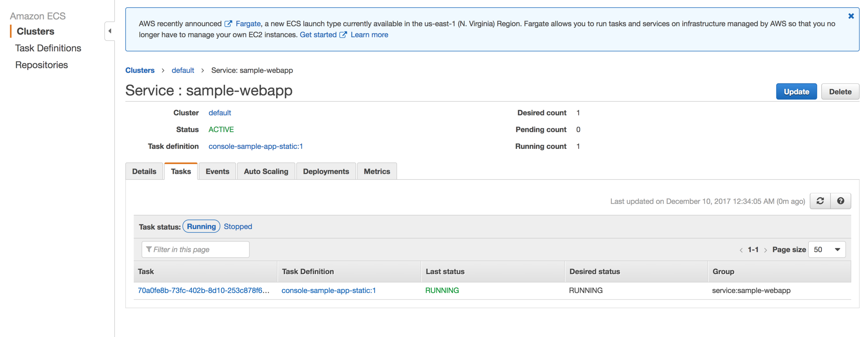The image size is (868, 337).
Task: Open console-sample-app-static:1 in task row
Action: point(329,290)
